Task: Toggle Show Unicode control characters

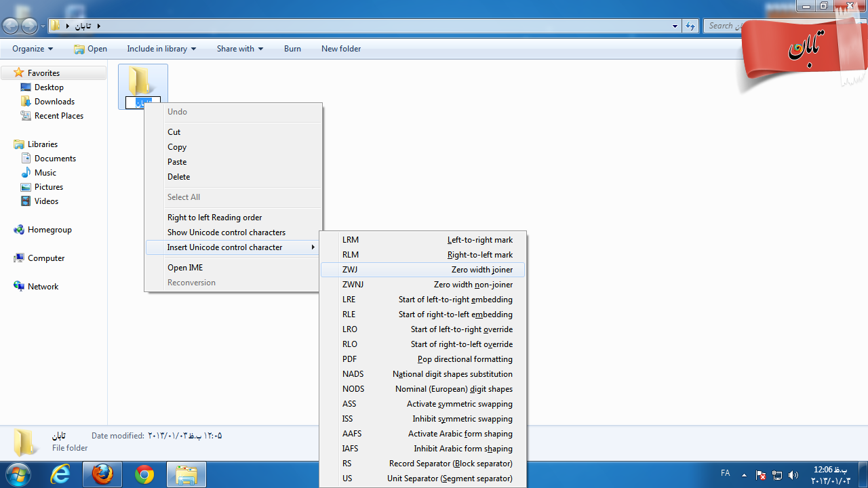Action: pos(226,232)
